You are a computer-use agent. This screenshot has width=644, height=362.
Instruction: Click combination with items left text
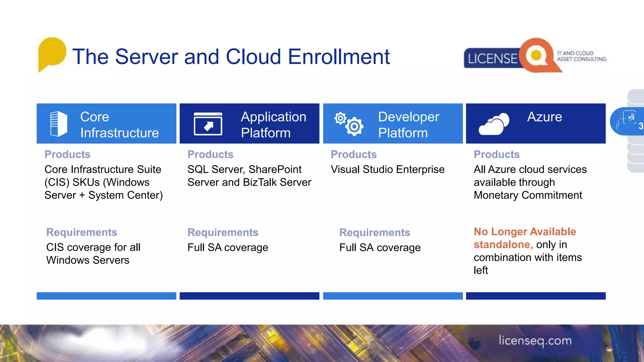528,264
